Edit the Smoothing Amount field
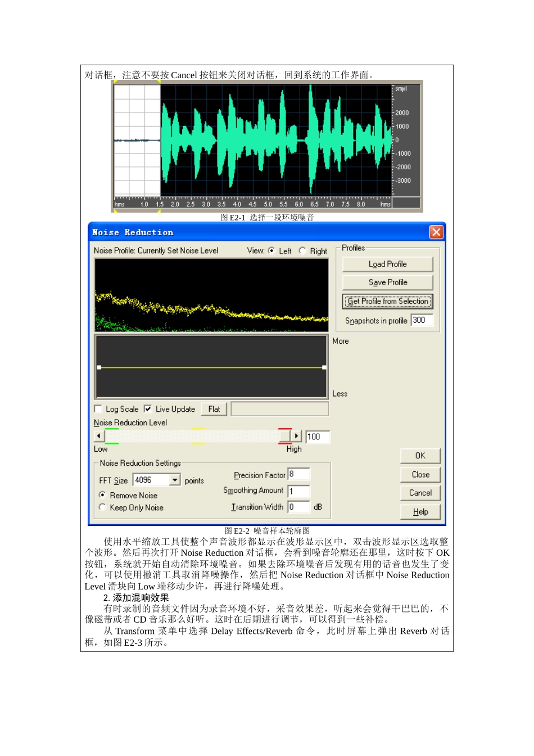Screen dimensions: 534x756 (x=299, y=491)
